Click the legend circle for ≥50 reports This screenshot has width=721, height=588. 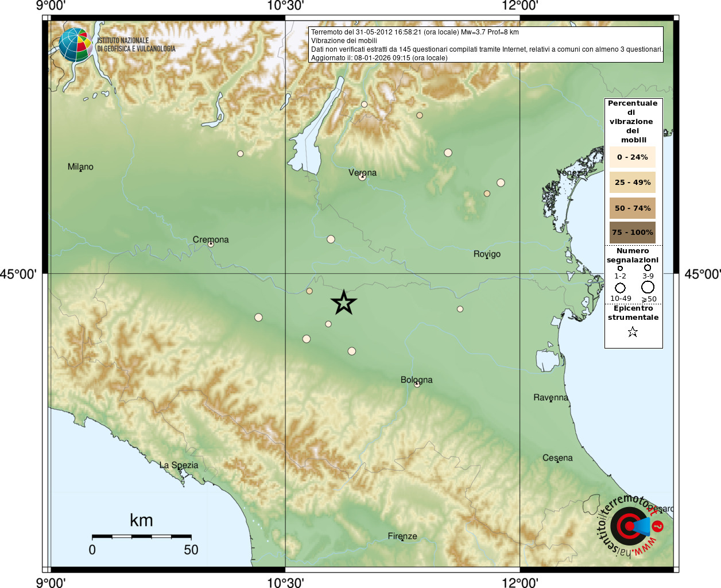648,287
